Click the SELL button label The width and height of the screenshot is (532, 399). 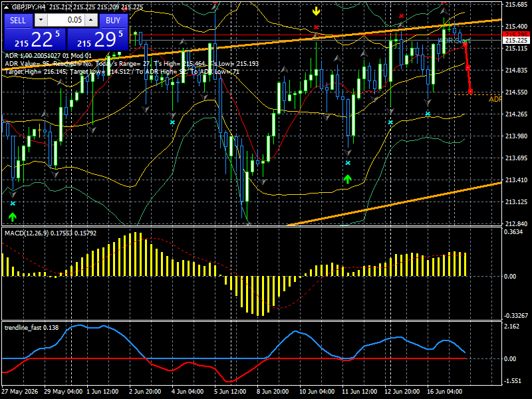pos(18,21)
